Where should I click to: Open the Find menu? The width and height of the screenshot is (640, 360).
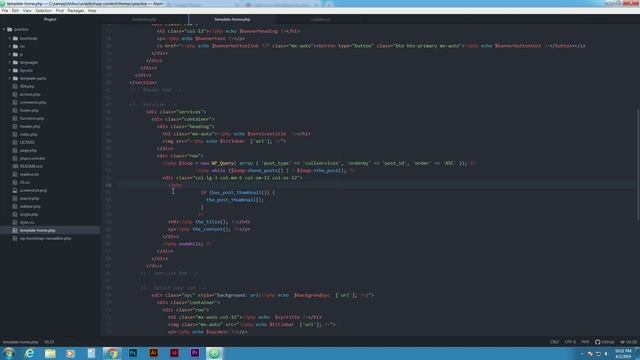pos(60,11)
